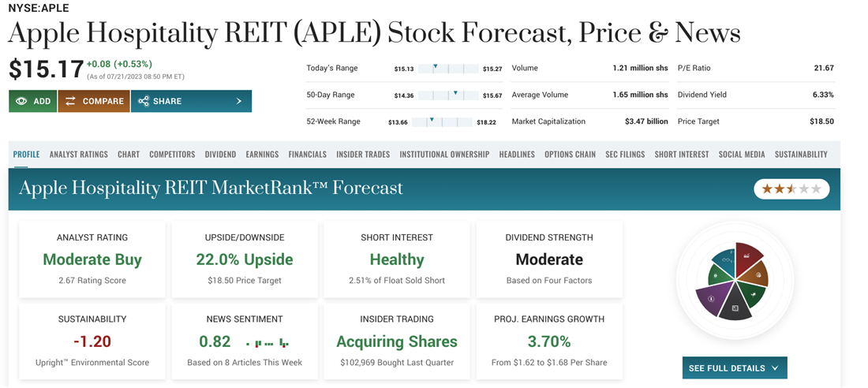Viewport: 868px width, 388px height.
Task: Click the 52-Week Range slider bar
Action: tap(447, 121)
